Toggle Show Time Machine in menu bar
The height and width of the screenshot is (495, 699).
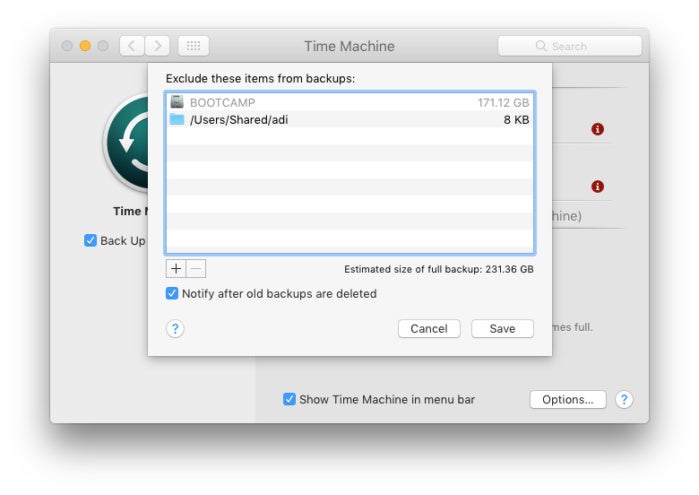pyautogui.click(x=289, y=399)
